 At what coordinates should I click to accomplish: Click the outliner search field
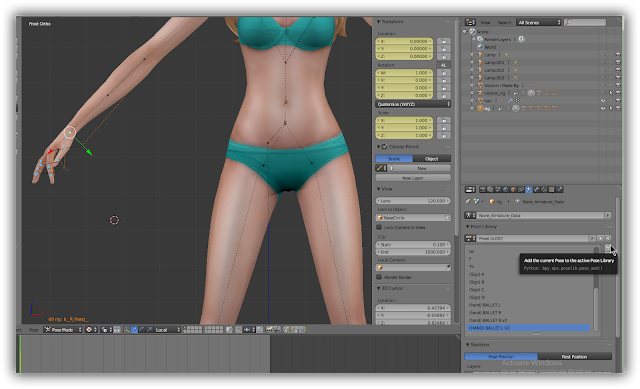tap(585, 22)
